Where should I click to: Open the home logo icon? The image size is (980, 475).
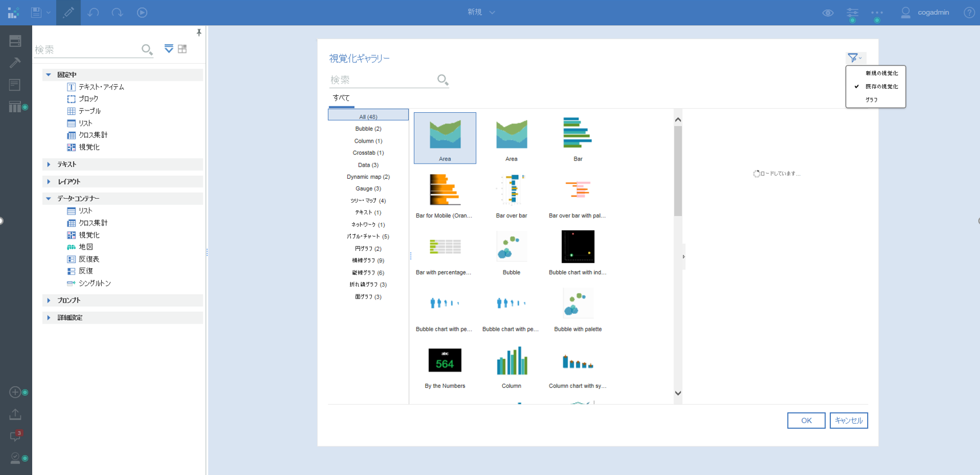13,12
